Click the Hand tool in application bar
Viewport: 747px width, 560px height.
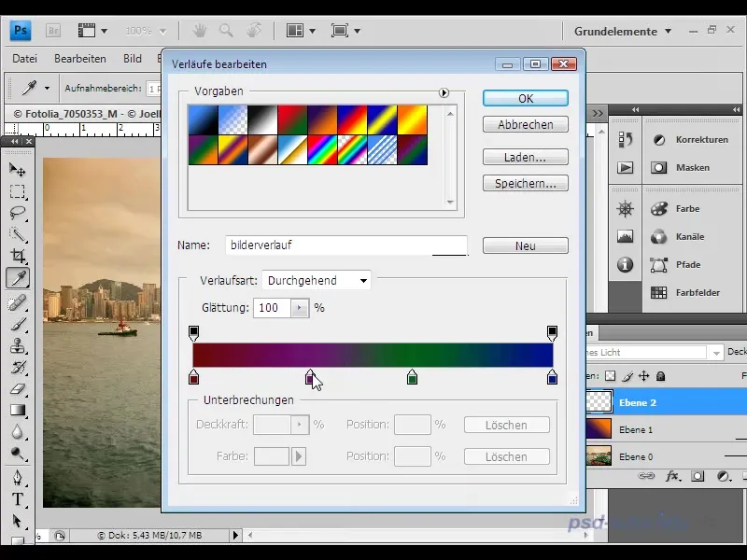[x=199, y=31]
